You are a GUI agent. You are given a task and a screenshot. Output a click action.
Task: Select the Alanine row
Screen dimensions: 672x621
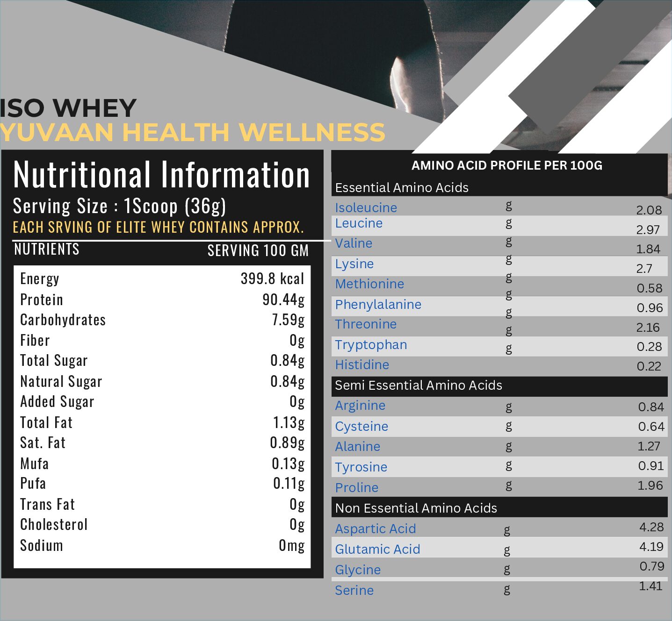tap(499, 447)
